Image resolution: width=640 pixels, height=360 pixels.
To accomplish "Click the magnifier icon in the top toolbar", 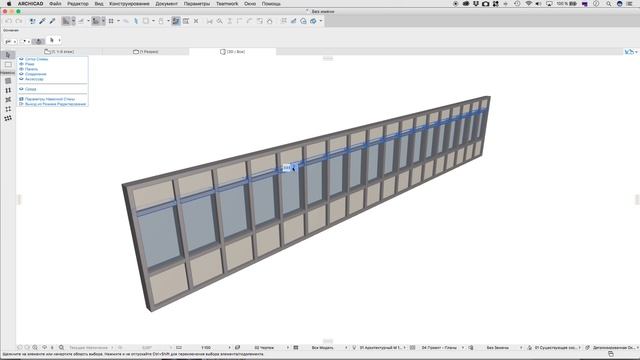I will pos(220,21).
